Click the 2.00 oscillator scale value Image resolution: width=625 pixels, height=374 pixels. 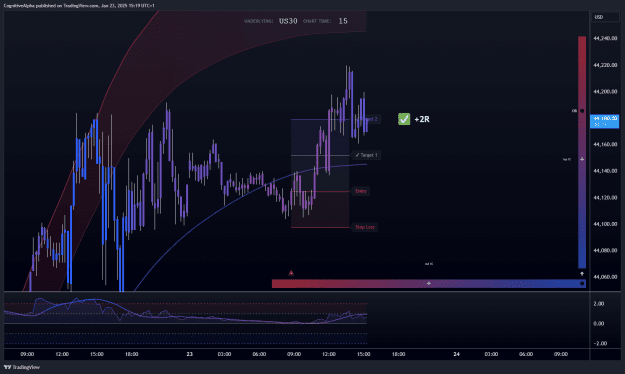(x=599, y=304)
